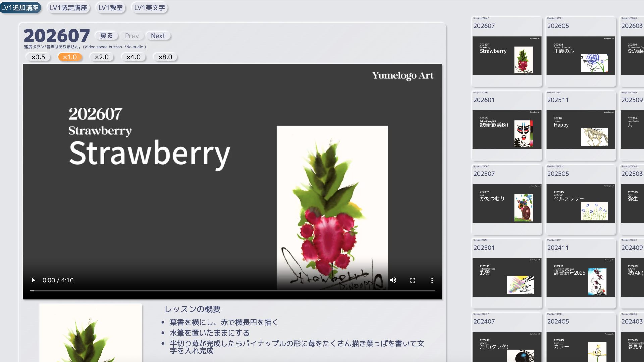Viewport: 644px width, 362px height.
Task: Click the レッスンの概要 heading
Action: tap(193, 309)
